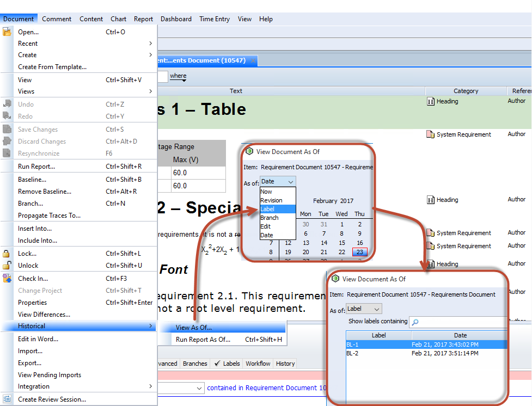Click the Heading icon in first Category row
532x406 pixels.
click(x=430, y=101)
